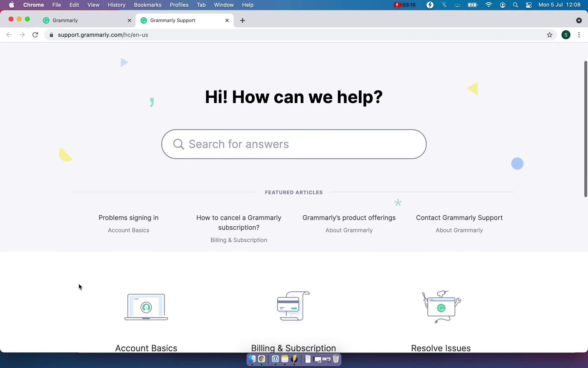This screenshot has width=588, height=368.
Task: Expand the Chrome History menu
Action: point(116,5)
